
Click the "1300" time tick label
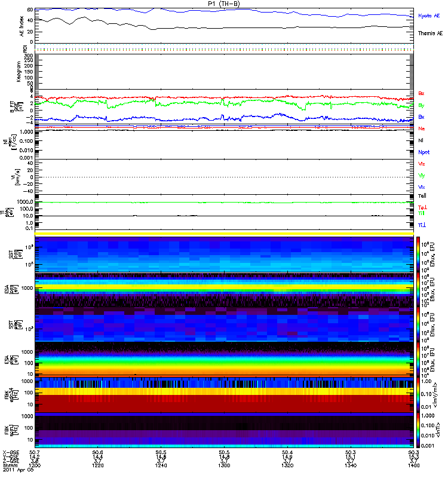coord(225,465)
